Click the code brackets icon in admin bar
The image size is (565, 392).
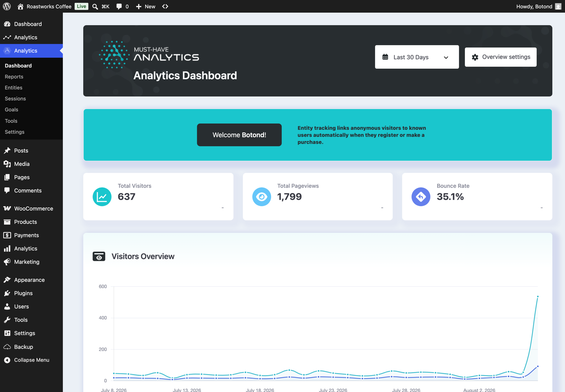pos(165,6)
